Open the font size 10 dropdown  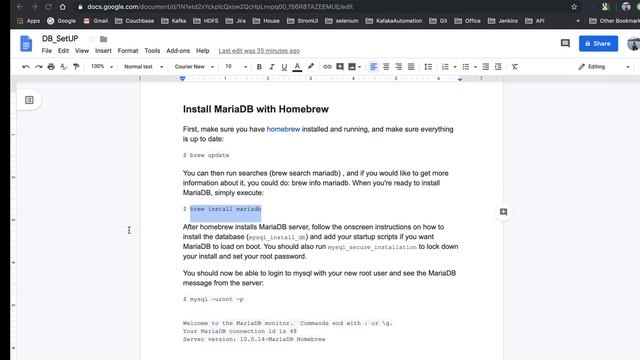point(236,67)
